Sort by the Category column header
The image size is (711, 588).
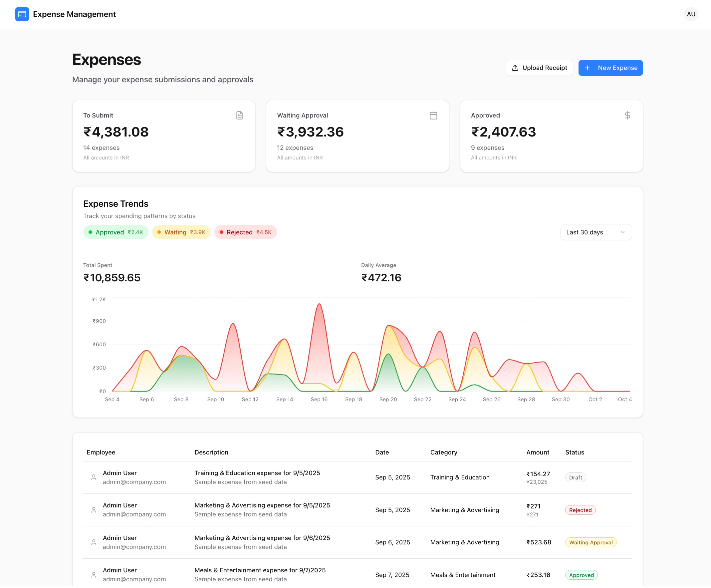[443, 452]
